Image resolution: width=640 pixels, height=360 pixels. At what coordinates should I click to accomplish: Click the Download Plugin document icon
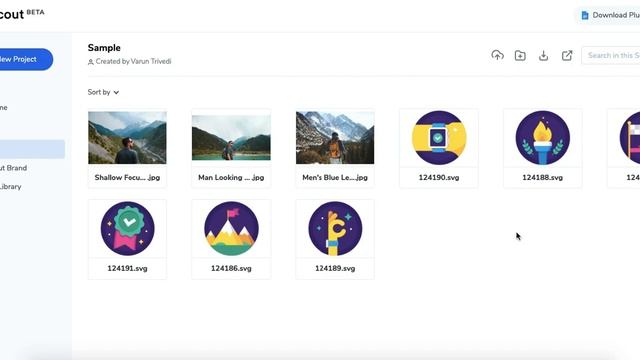[x=585, y=15]
